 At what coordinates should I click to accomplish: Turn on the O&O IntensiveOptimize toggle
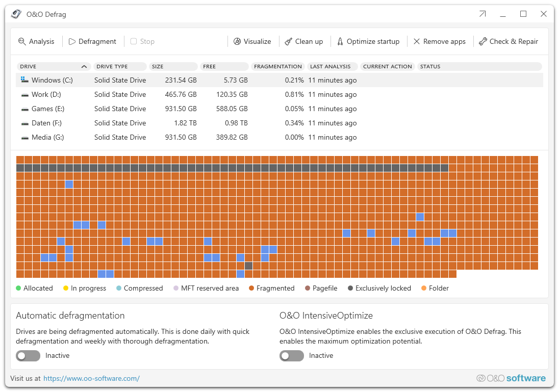292,356
